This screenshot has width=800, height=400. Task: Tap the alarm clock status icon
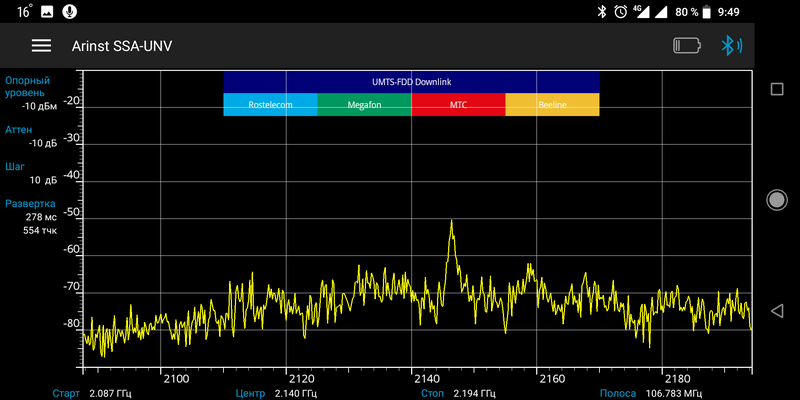point(621,11)
